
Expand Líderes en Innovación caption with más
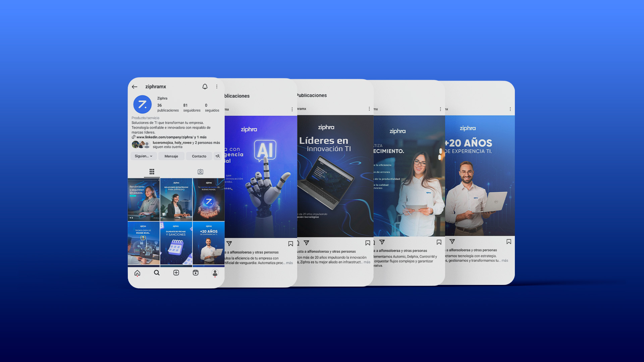(367, 262)
